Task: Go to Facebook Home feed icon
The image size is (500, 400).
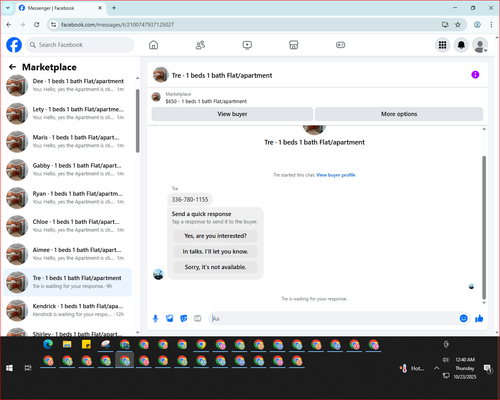Action: tap(153, 45)
